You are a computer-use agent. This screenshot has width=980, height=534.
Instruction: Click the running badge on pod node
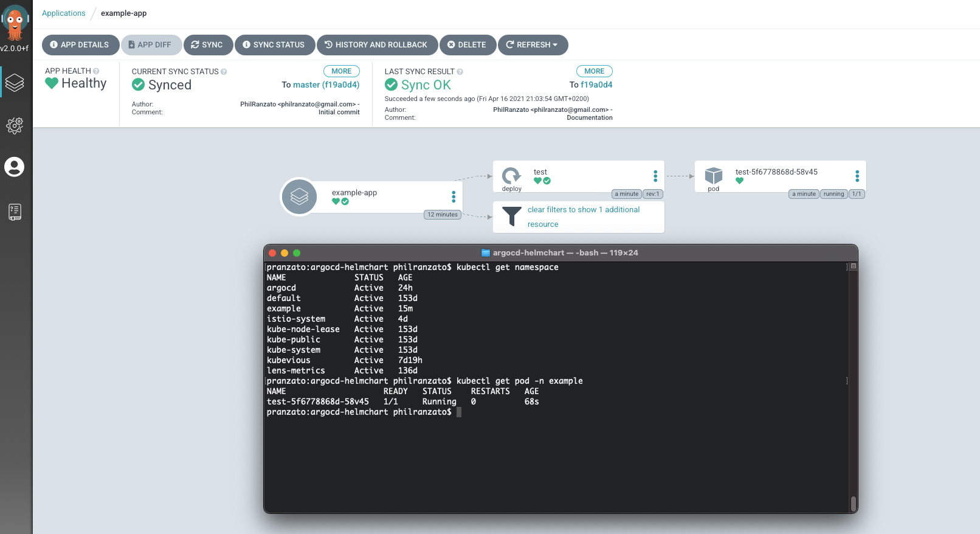pos(834,194)
